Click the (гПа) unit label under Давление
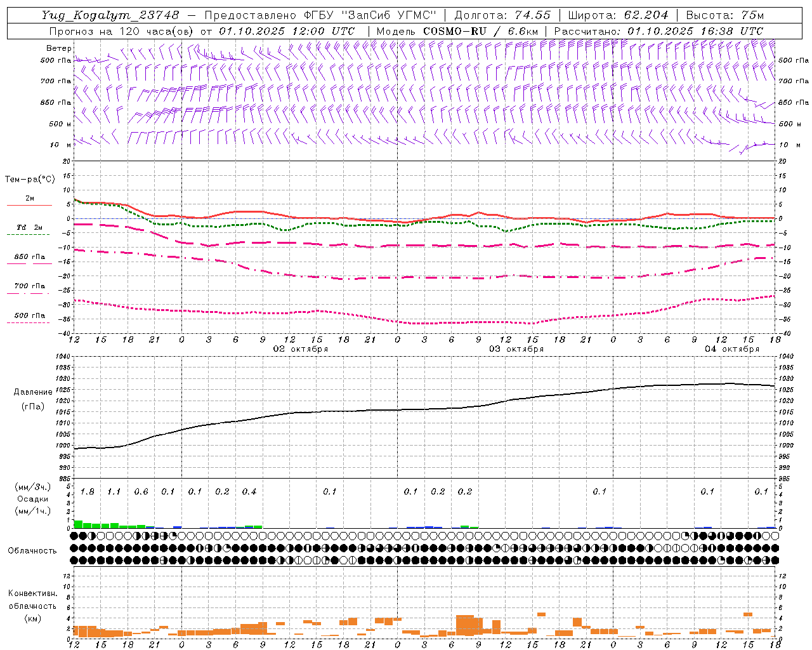This screenshot has height=650, width=812. [x=33, y=407]
